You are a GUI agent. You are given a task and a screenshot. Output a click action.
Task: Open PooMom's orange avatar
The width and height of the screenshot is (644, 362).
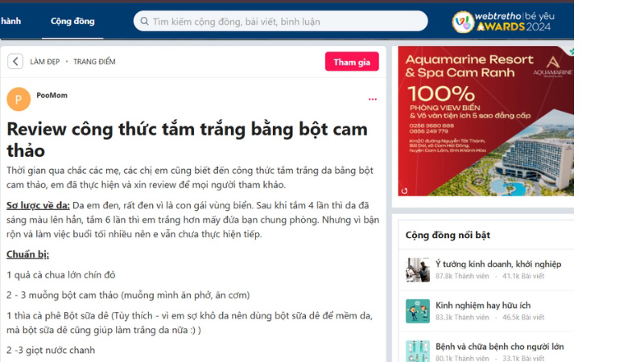[x=19, y=99]
